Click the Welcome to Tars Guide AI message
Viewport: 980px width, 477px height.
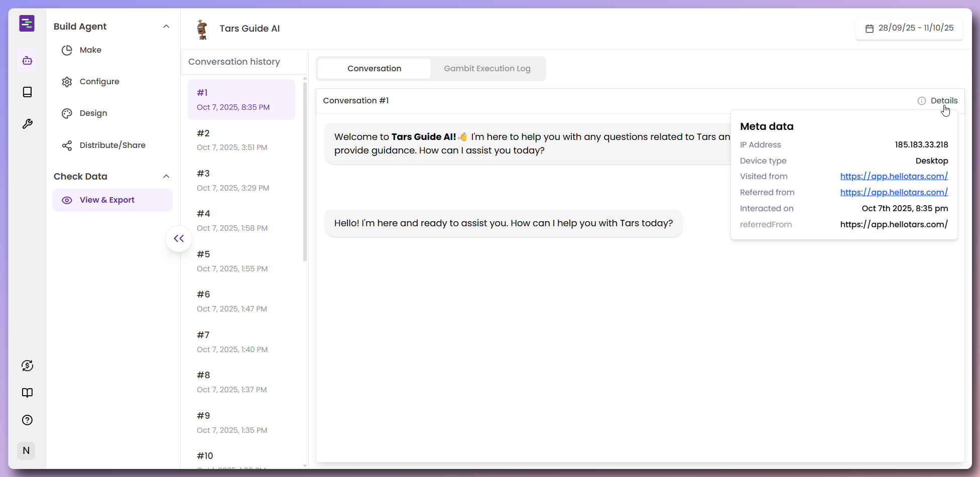click(528, 144)
